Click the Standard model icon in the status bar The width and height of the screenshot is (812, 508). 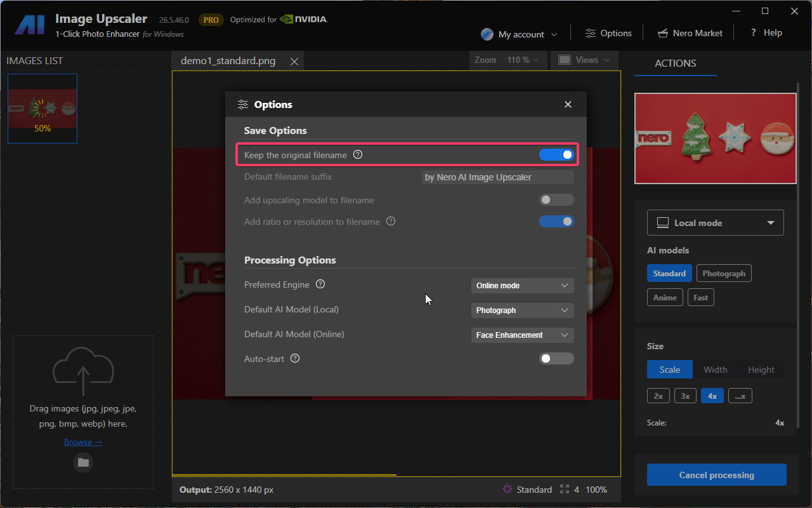507,489
